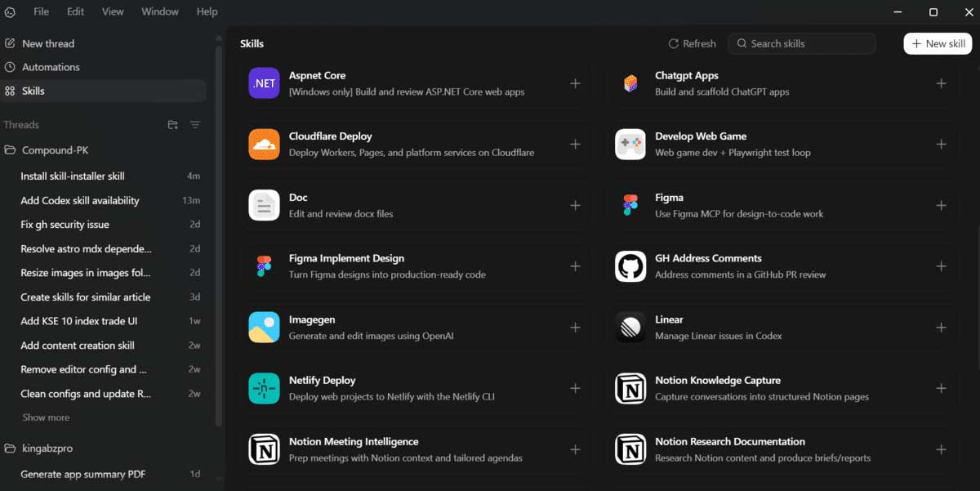Open the File menu
Viewport: 980px width, 491px height.
coord(41,11)
